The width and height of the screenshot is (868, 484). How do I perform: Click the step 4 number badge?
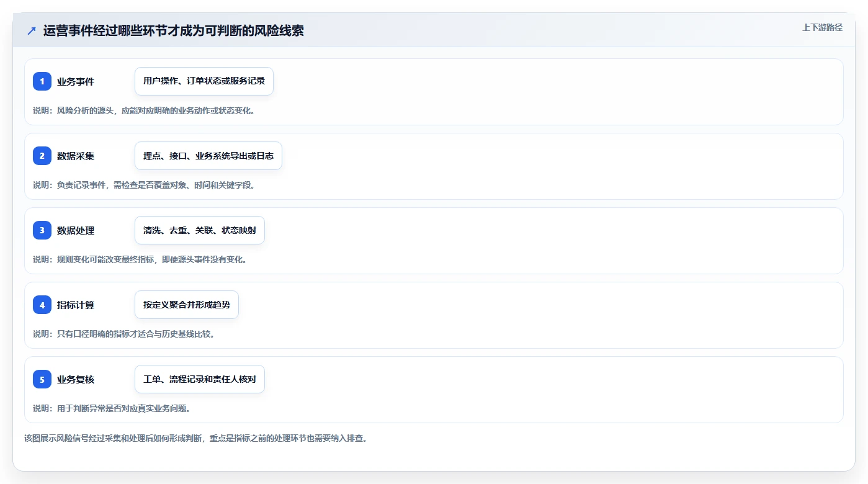point(42,305)
